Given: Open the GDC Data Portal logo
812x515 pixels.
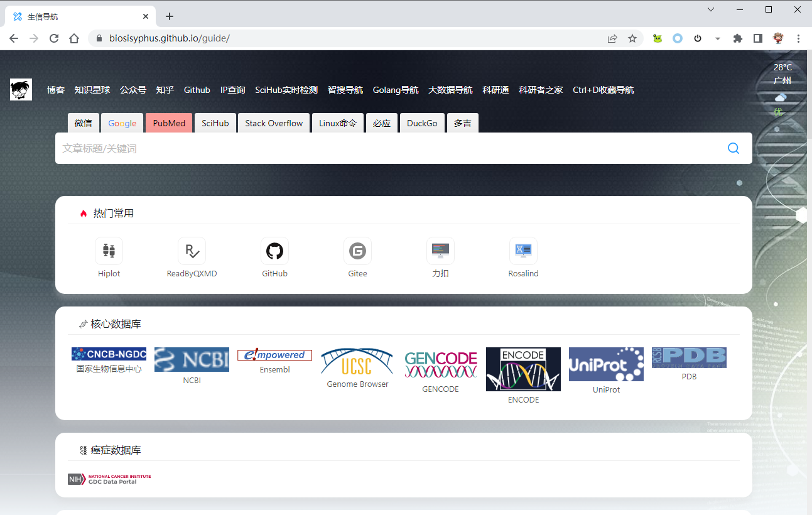Looking at the screenshot, I should click(x=109, y=479).
